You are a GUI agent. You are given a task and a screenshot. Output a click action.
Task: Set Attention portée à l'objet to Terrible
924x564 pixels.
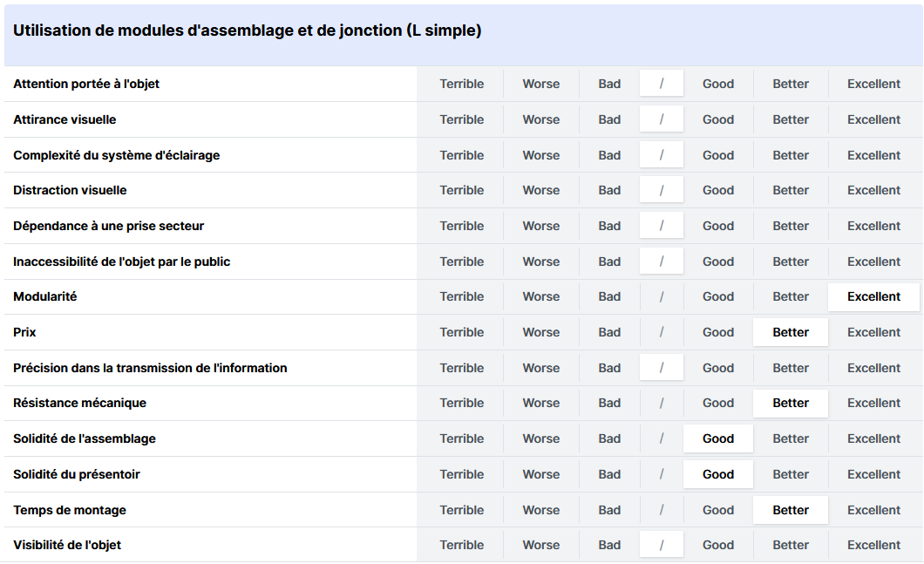[461, 84]
